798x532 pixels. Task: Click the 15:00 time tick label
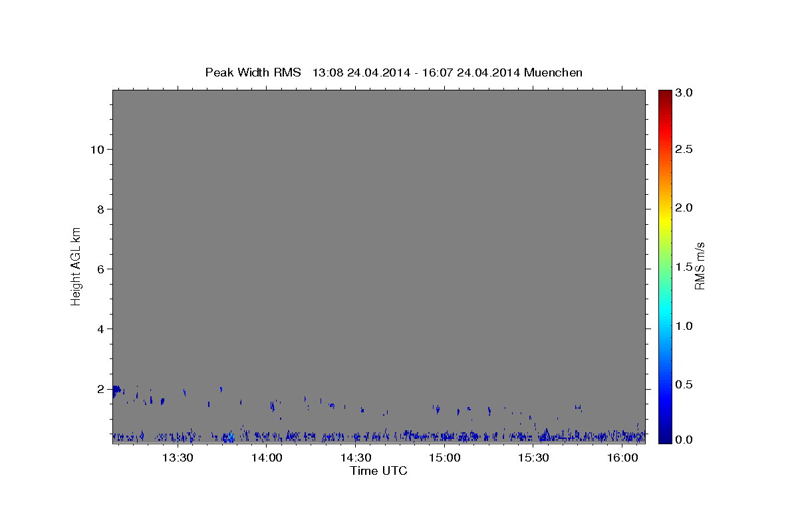[x=444, y=458]
